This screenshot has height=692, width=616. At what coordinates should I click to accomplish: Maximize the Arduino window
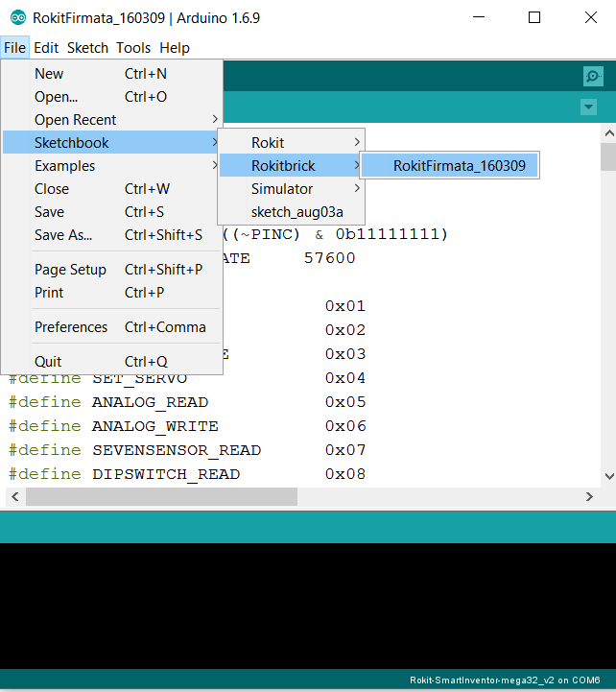534,17
